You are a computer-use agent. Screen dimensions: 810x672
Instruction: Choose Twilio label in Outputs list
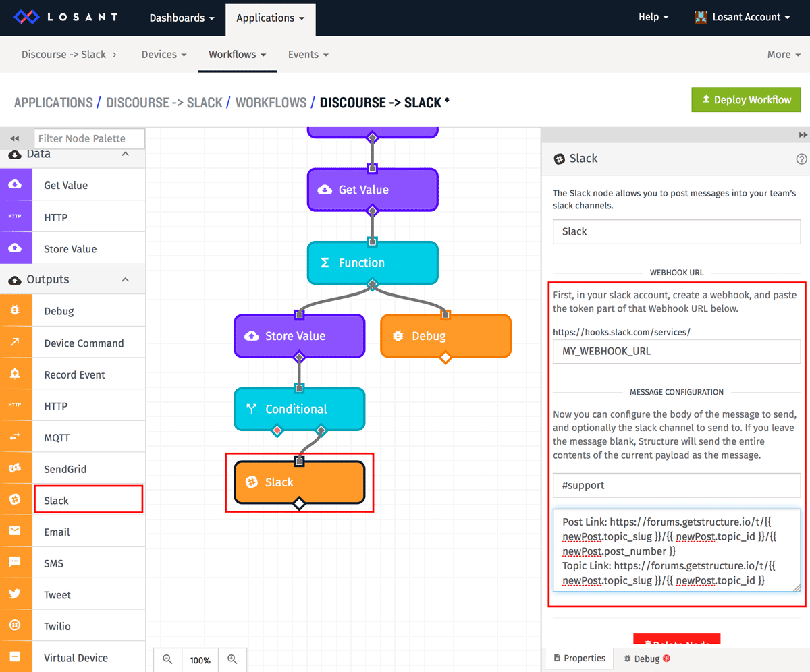coord(57,626)
